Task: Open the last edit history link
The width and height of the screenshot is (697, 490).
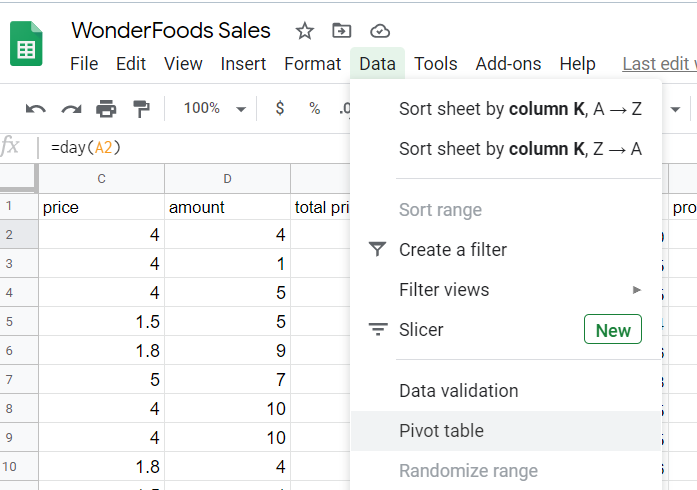Action: tap(658, 64)
